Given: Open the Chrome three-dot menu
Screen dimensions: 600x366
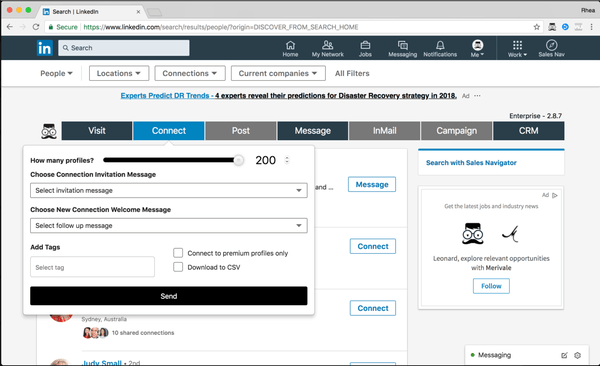Looking at the screenshot, I should [x=592, y=27].
